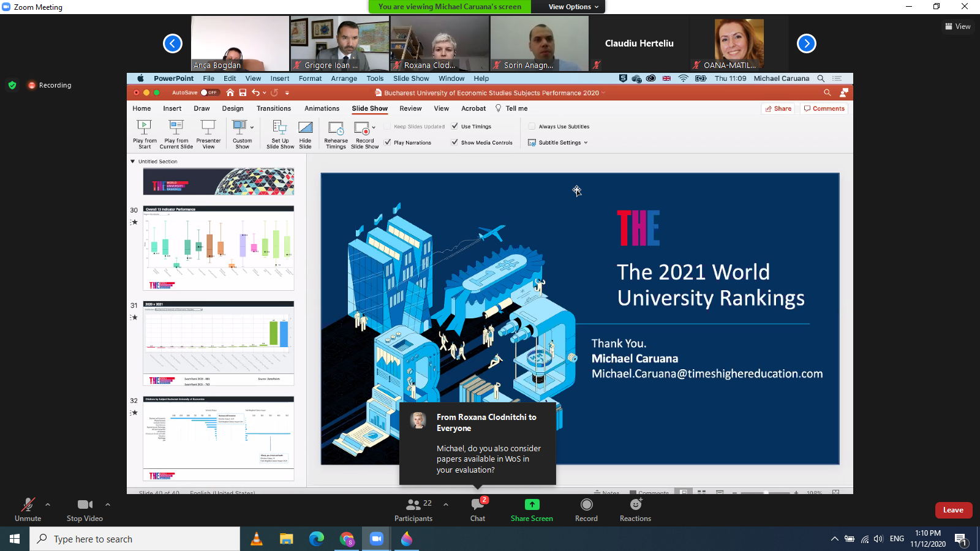Click the Leave meeting button
Image resolution: width=980 pixels, height=551 pixels.
(954, 510)
